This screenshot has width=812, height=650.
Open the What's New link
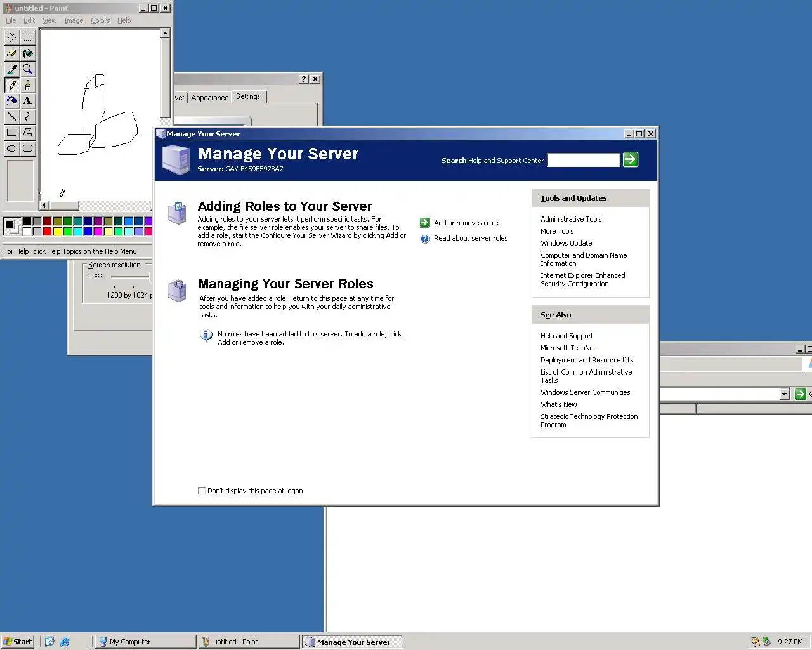(558, 404)
